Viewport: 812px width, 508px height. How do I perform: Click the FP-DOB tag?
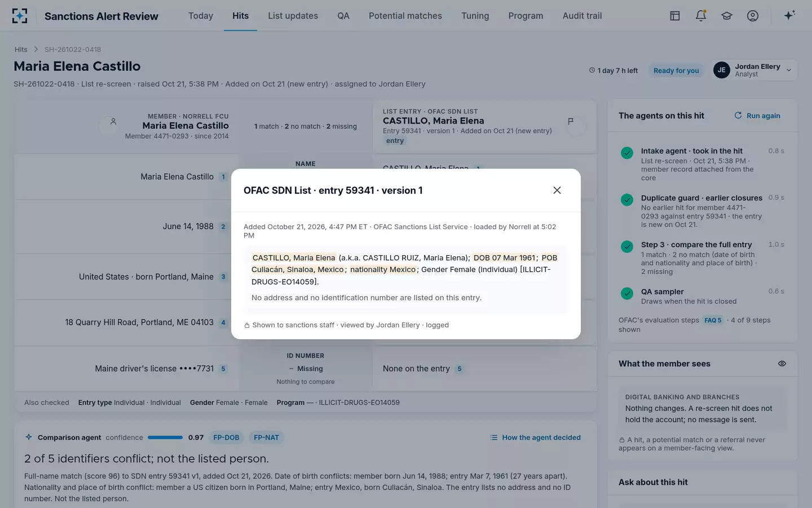pos(226,437)
